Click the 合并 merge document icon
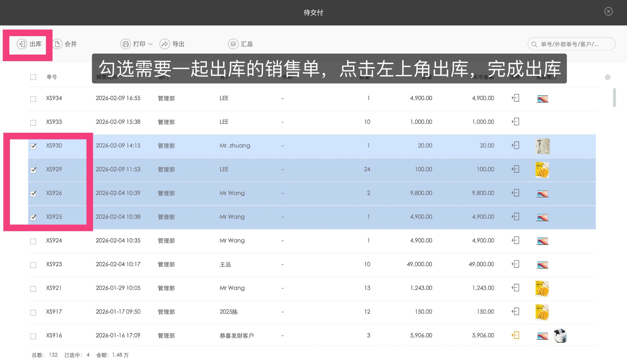Screen dimensions: 627x364 pyautogui.click(x=57, y=44)
